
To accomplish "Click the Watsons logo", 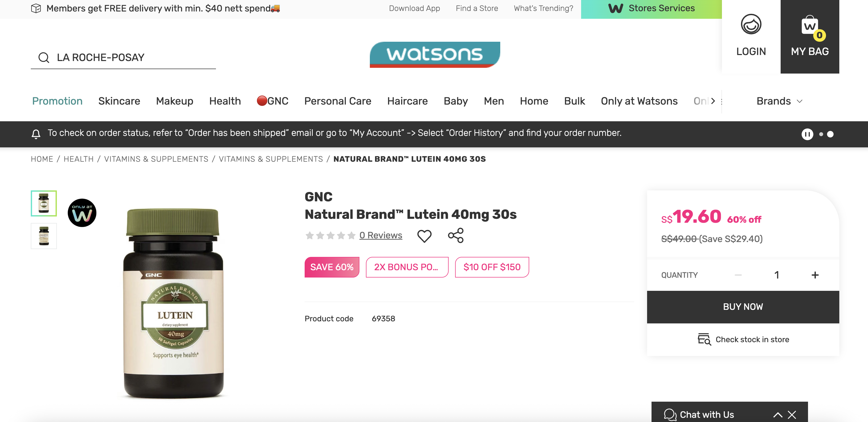I will coord(435,55).
